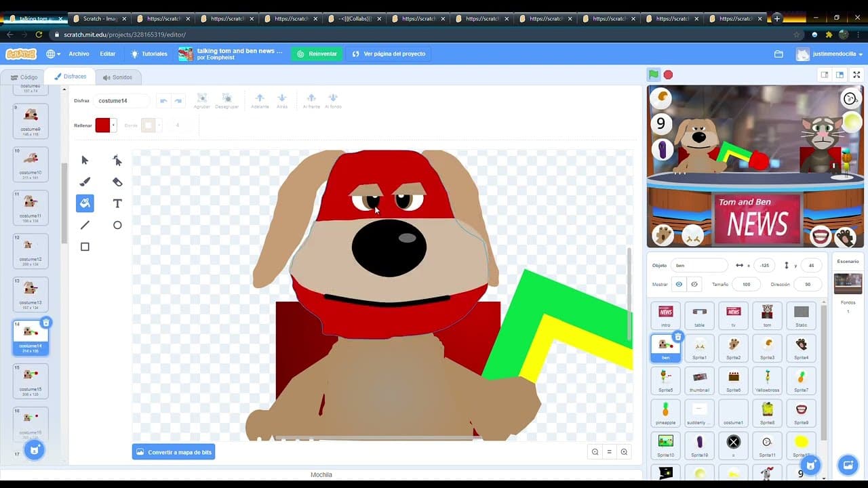This screenshot has height=488, width=868.
Task: Zoom out of the costume canvas
Action: coord(595,452)
